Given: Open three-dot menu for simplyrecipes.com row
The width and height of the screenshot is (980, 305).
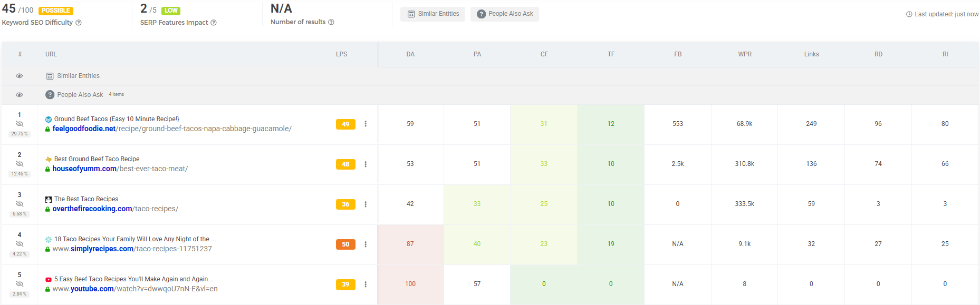Looking at the screenshot, I should tap(366, 244).
